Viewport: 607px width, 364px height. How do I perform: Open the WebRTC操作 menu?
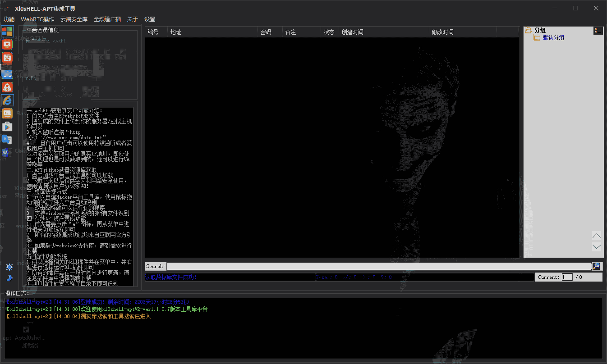(x=37, y=19)
